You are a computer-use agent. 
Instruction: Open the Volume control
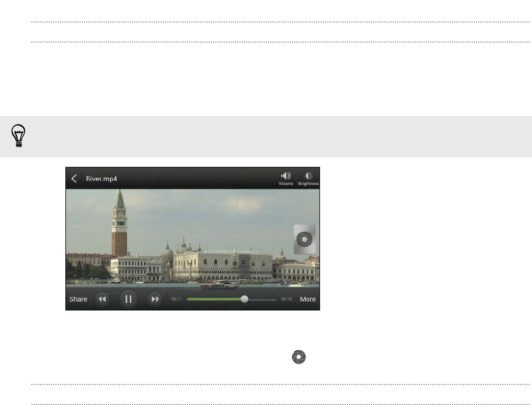point(286,178)
